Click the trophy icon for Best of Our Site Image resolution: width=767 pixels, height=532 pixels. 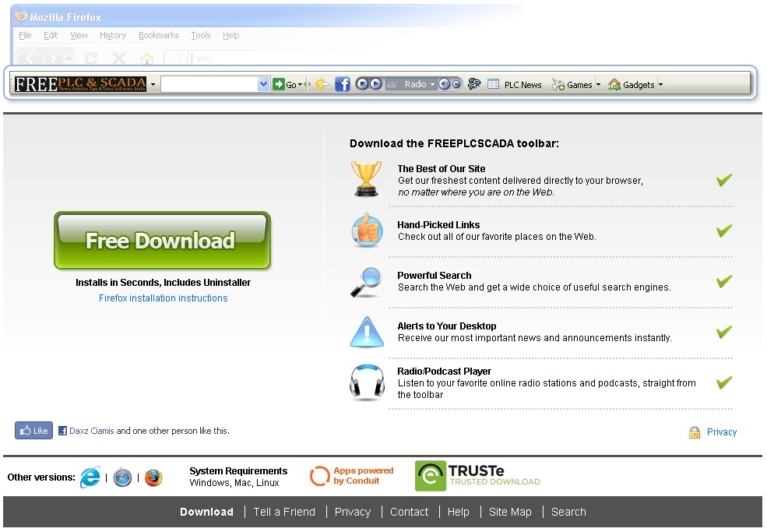point(366,178)
